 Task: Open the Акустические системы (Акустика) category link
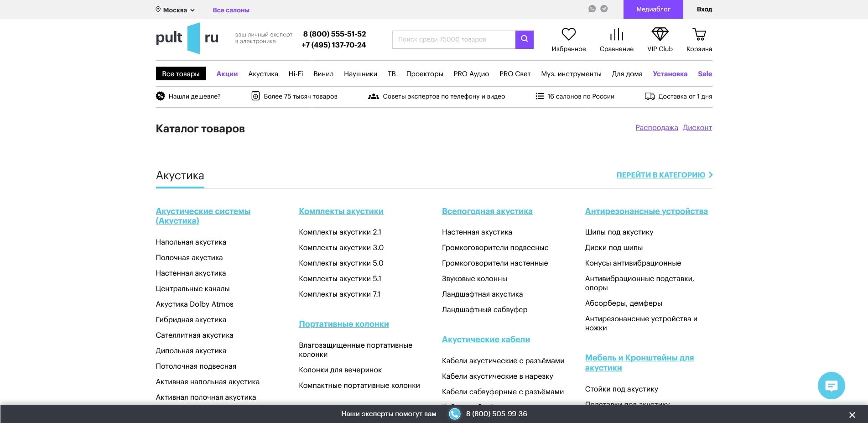pyautogui.click(x=203, y=215)
